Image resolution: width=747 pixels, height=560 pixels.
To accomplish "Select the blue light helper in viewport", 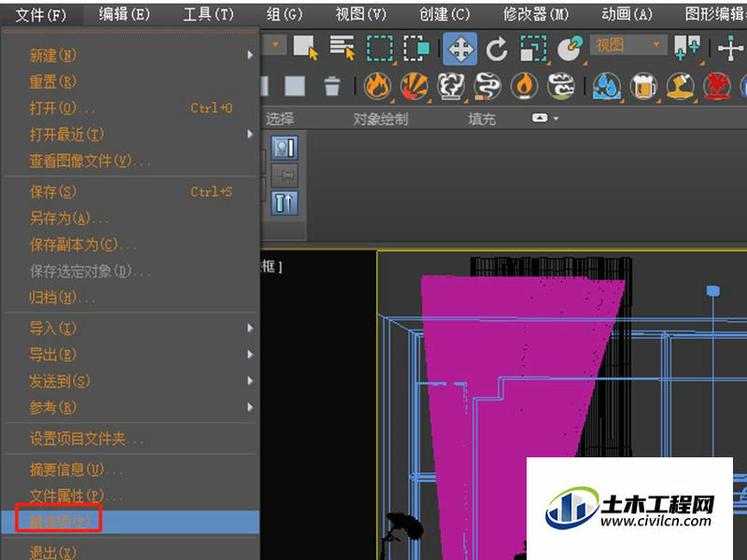I will 712,290.
